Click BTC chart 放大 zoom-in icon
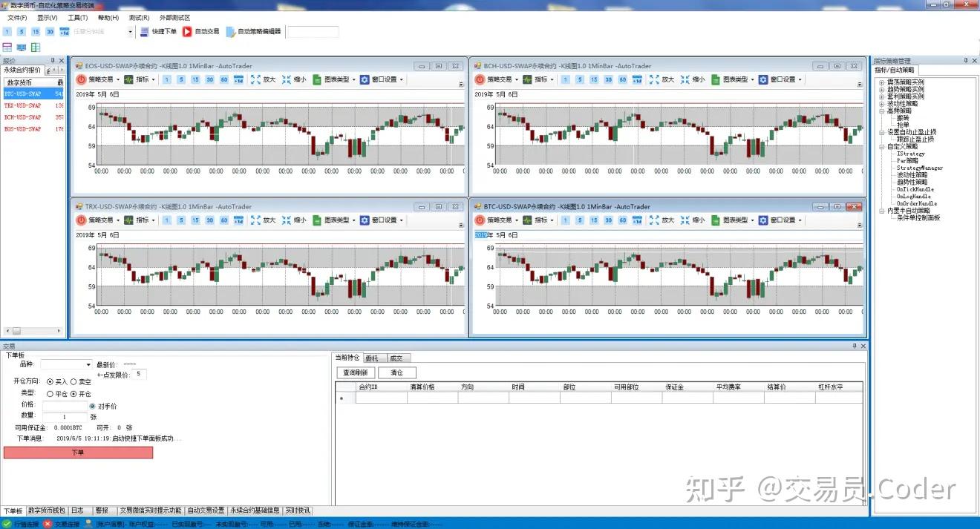The image size is (980, 529). tap(654, 220)
